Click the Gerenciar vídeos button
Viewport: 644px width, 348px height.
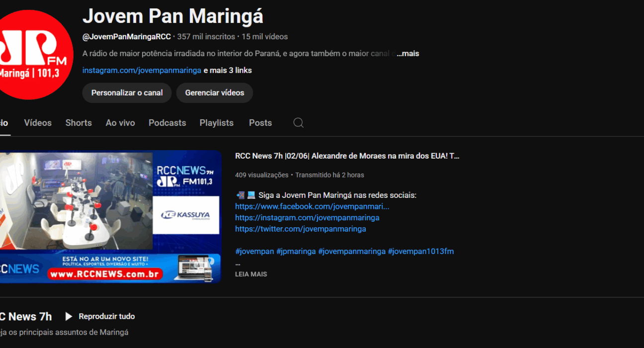pos(215,93)
